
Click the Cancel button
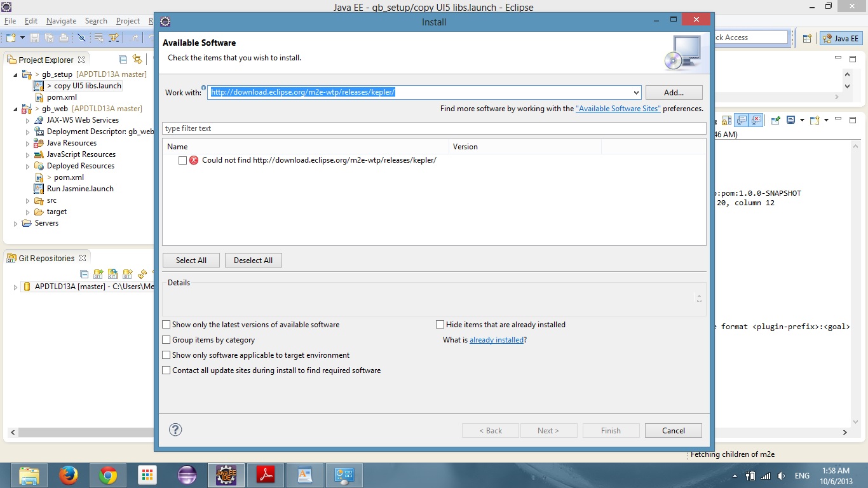[674, 430]
